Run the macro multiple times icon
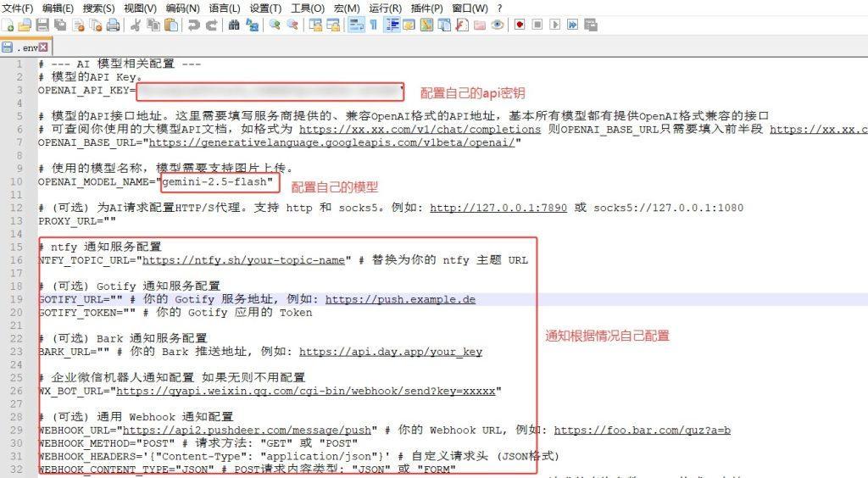Viewport: 868px width, 478px height. 572,25
